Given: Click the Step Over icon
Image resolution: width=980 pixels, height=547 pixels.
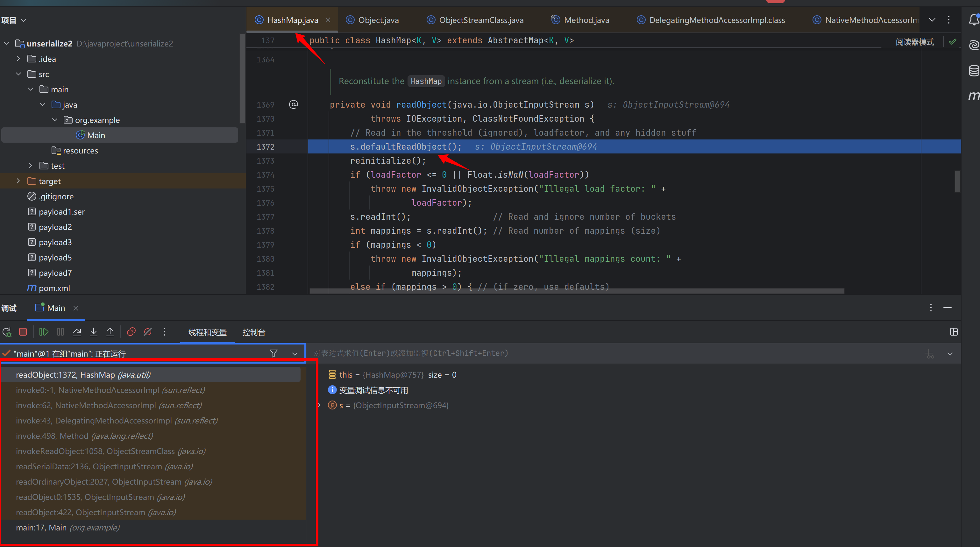Looking at the screenshot, I should point(77,332).
